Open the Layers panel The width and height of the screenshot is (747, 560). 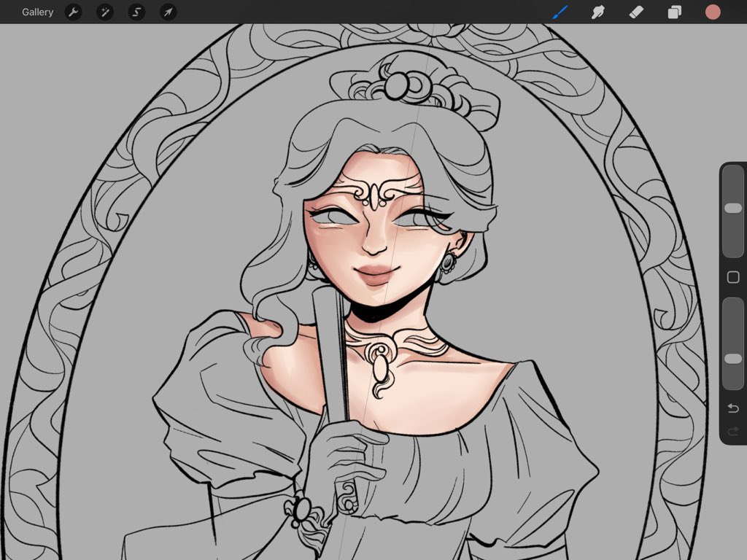(675, 12)
